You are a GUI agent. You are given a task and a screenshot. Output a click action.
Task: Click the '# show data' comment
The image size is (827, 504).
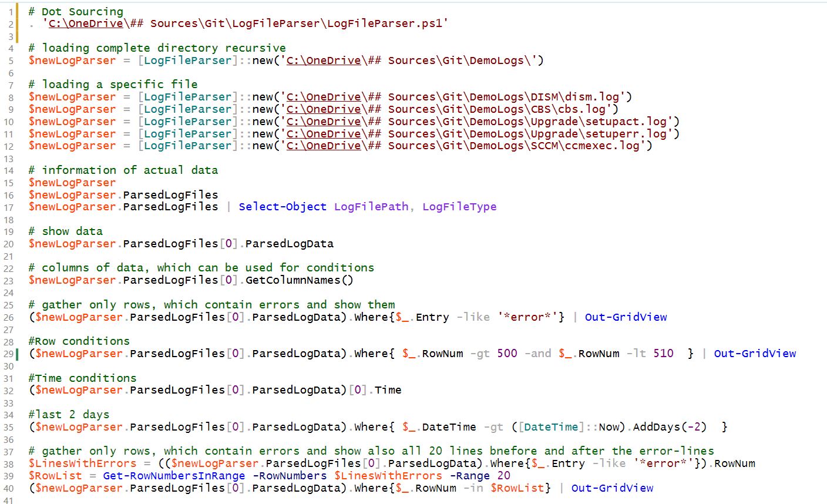pos(65,231)
